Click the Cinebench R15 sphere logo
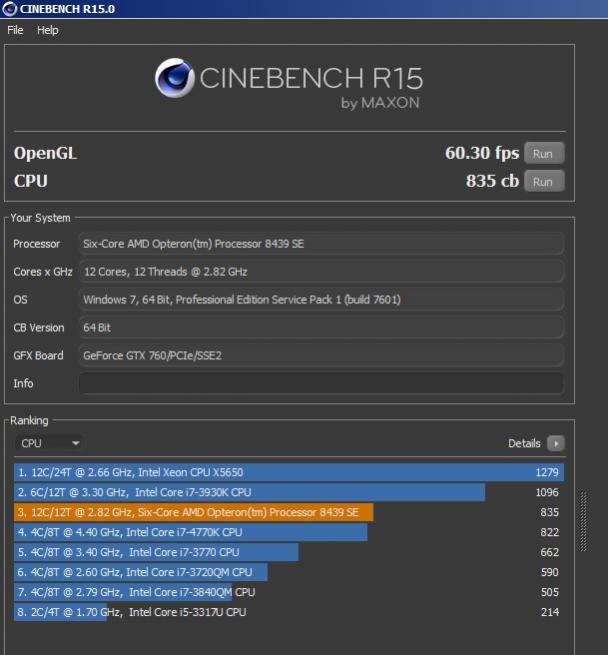The image size is (608, 655). [x=175, y=78]
